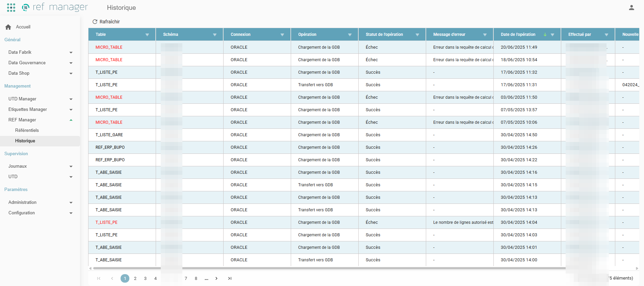Screen dimensions: 644x286
Task: Go to previous page of results
Action: coord(112,279)
